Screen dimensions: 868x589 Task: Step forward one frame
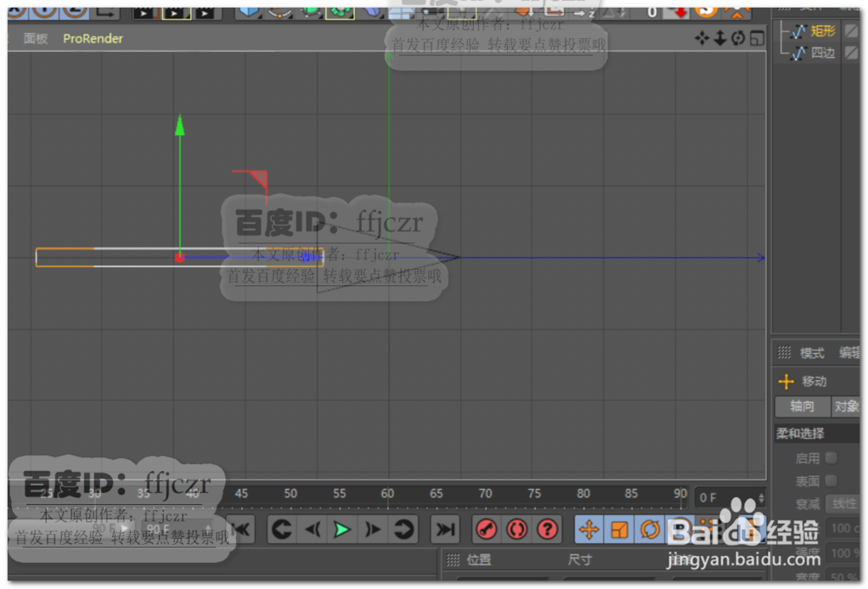(372, 530)
